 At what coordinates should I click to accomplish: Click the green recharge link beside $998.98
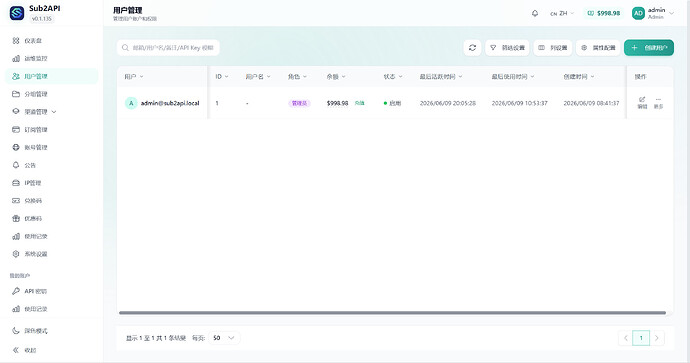pos(360,103)
